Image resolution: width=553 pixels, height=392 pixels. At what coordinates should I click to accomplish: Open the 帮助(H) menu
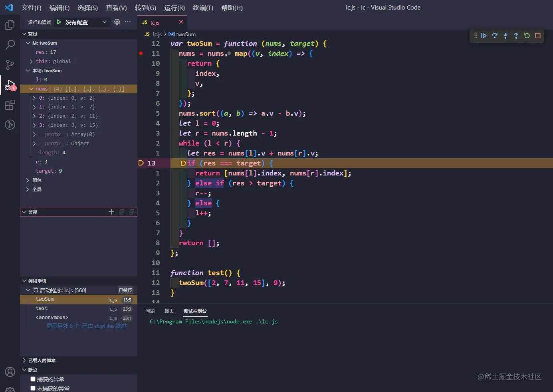click(232, 8)
